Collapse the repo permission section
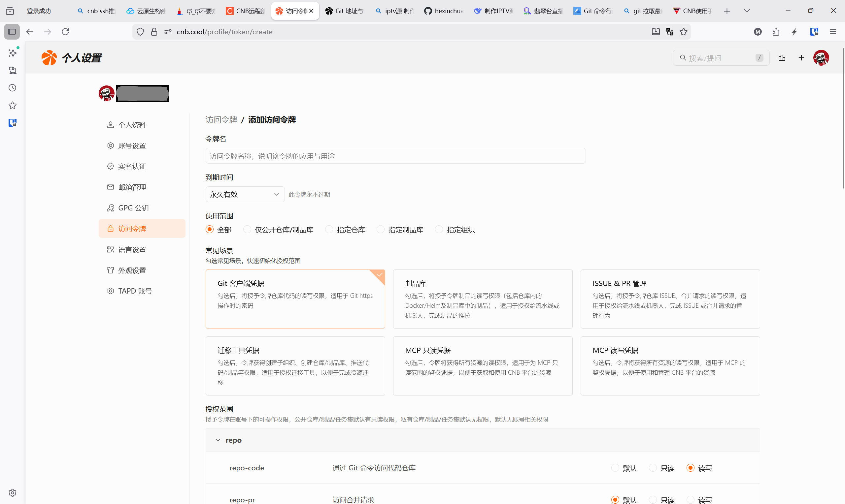 pos(218,440)
